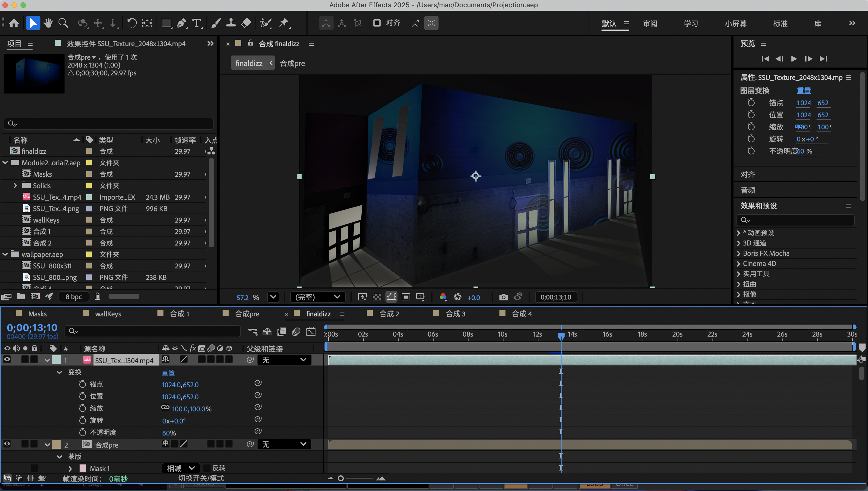Select the Hand tool

pos(48,23)
